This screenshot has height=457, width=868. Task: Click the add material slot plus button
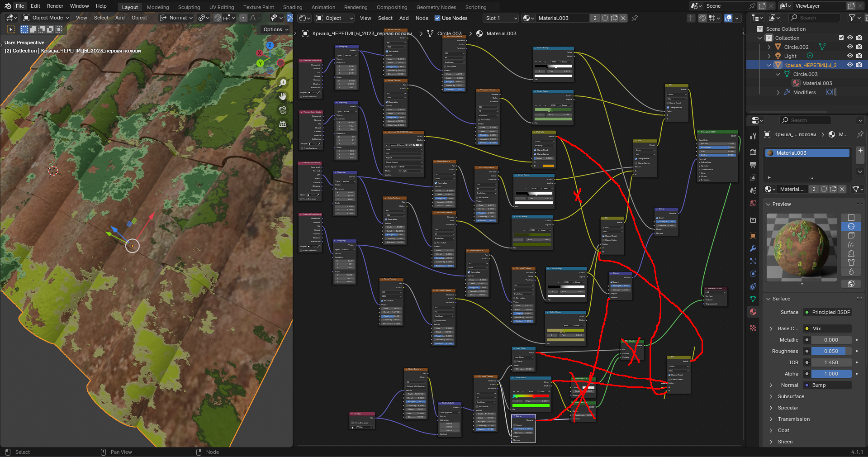click(860, 151)
